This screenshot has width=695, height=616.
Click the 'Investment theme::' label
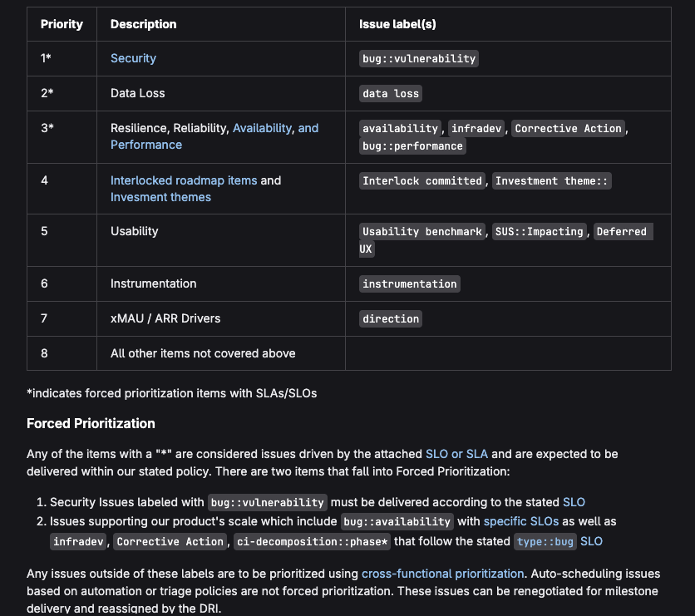(x=551, y=181)
